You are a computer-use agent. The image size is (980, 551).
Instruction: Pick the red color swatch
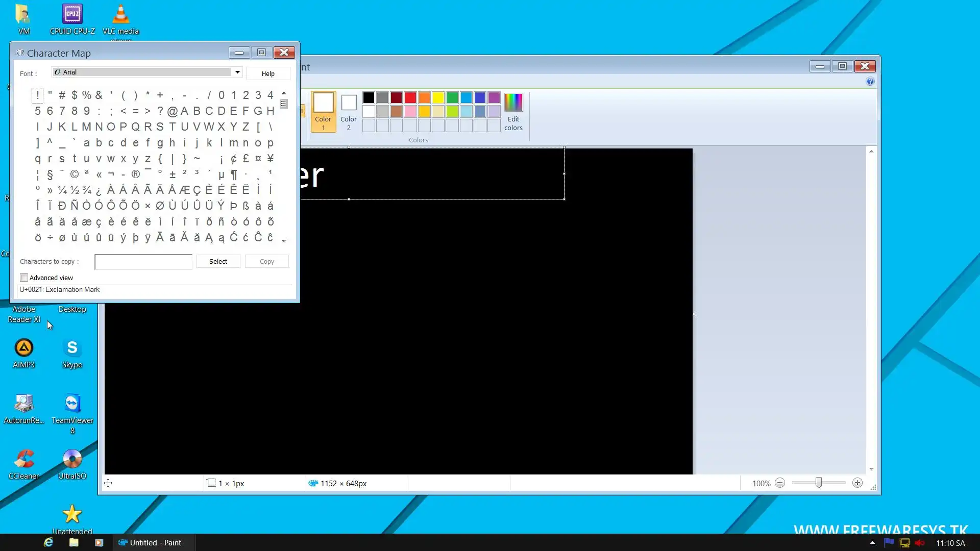pos(410,97)
